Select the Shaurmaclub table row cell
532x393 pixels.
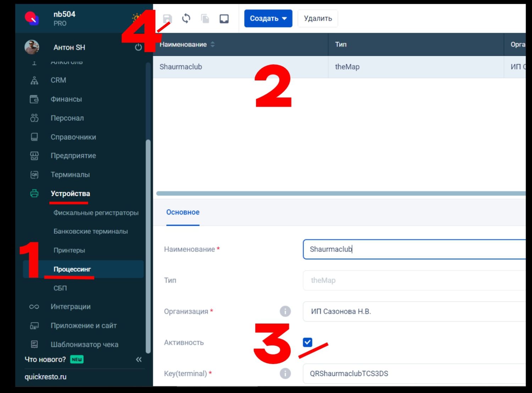(x=240, y=67)
